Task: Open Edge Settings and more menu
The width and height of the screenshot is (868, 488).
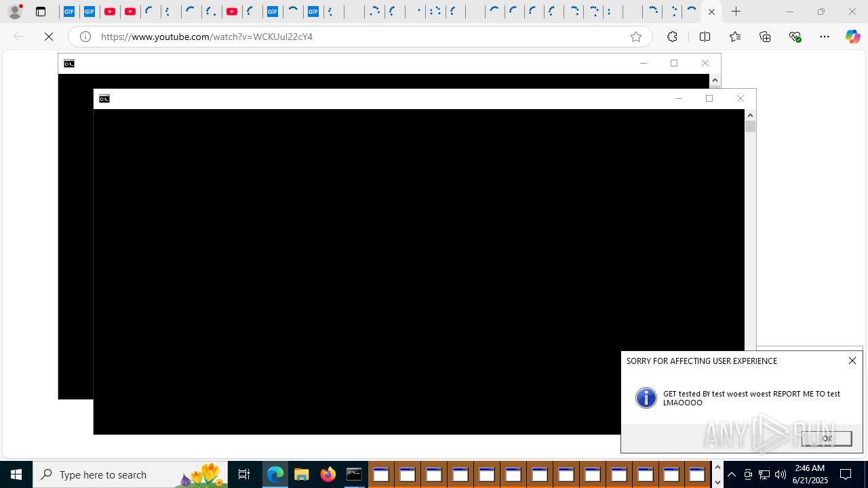Action: point(825,37)
